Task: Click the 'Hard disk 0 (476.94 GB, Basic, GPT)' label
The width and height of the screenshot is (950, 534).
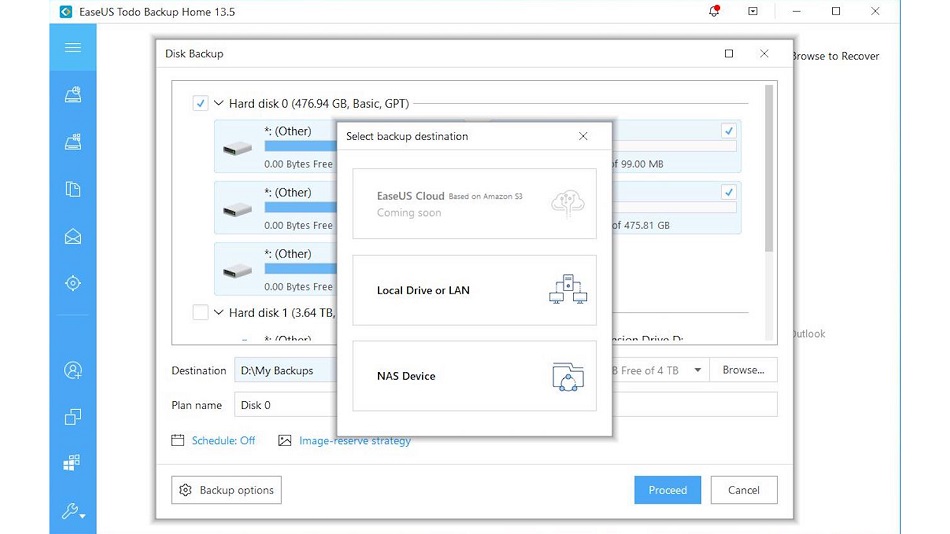Action: coord(319,104)
